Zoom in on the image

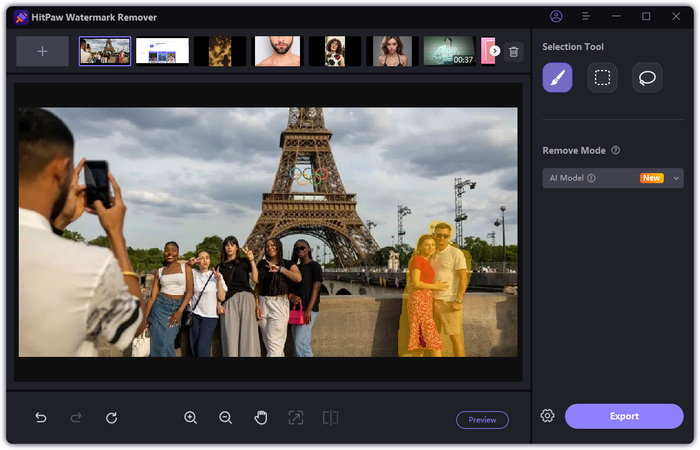tap(190, 418)
